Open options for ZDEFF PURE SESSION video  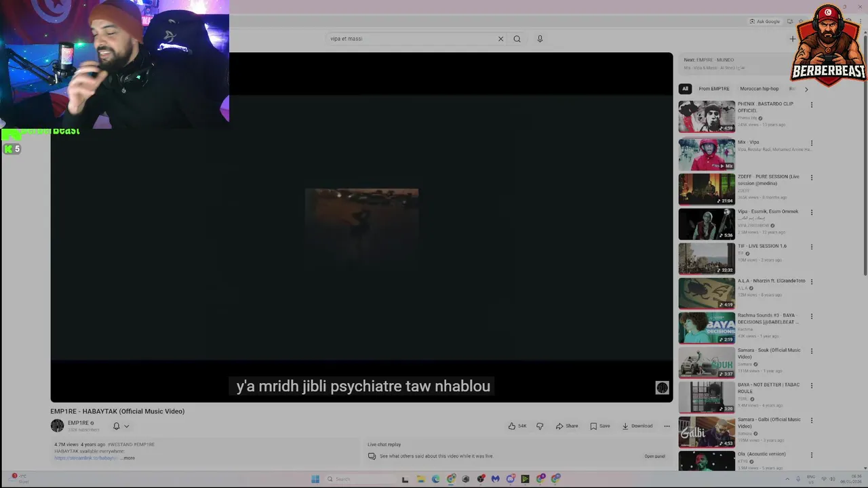tap(811, 178)
